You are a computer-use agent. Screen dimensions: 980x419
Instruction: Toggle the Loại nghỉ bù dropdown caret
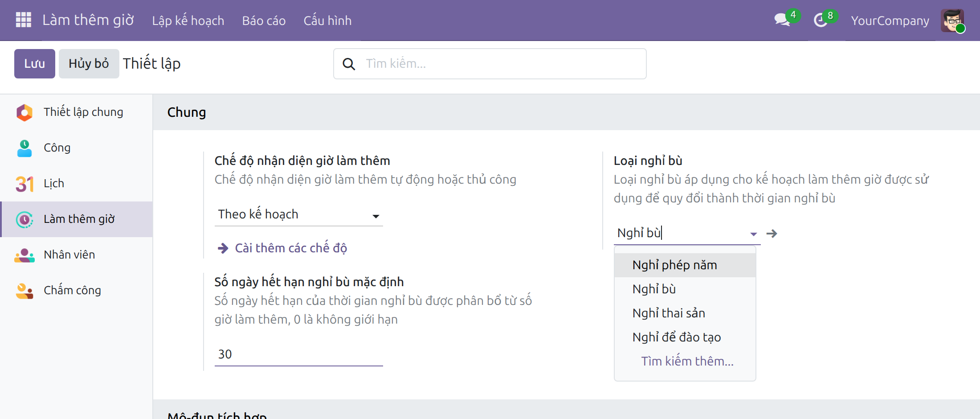[753, 234]
